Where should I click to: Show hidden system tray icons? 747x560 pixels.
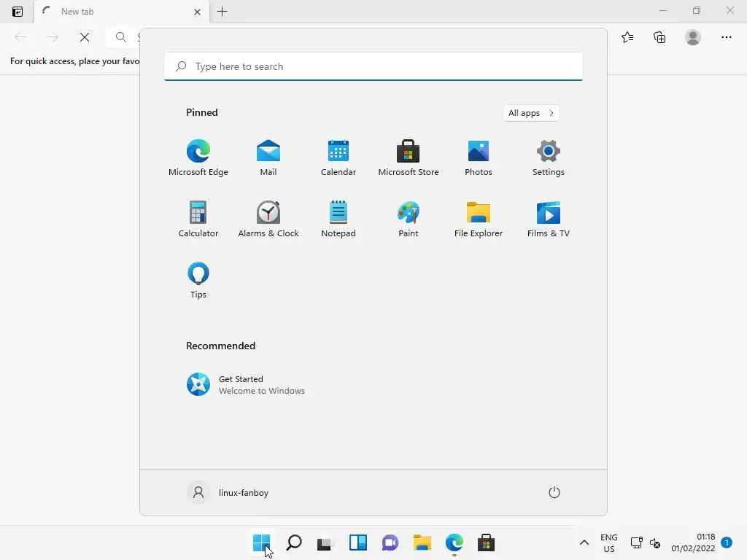coord(584,542)
